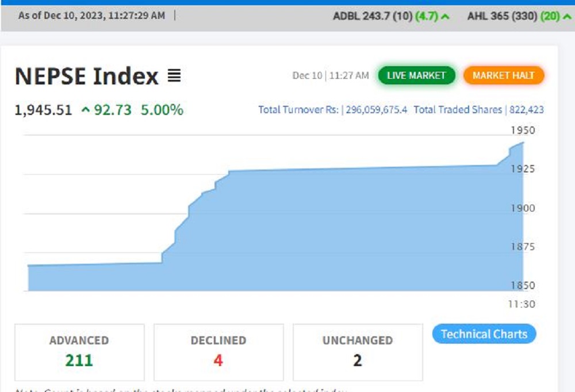Click the 5.00% percentage change
The height and width of the screenshot is (392, 575).
tap(162, 110)
